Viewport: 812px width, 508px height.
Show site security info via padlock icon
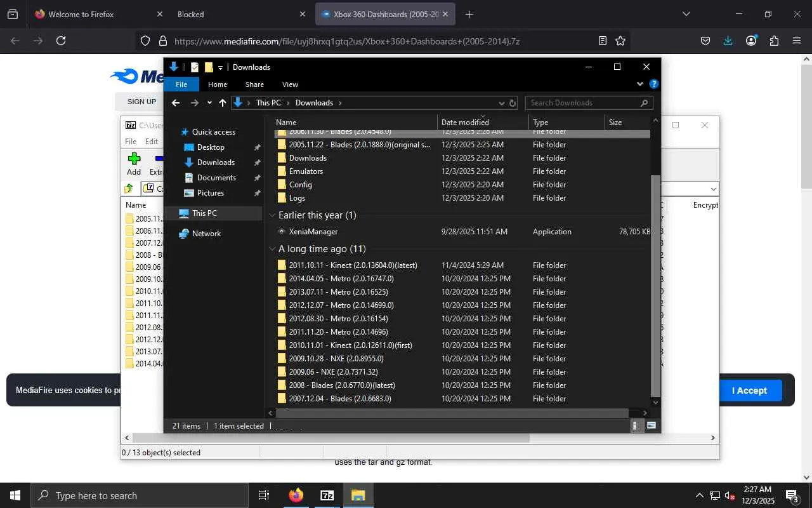(x=162, y=41)
